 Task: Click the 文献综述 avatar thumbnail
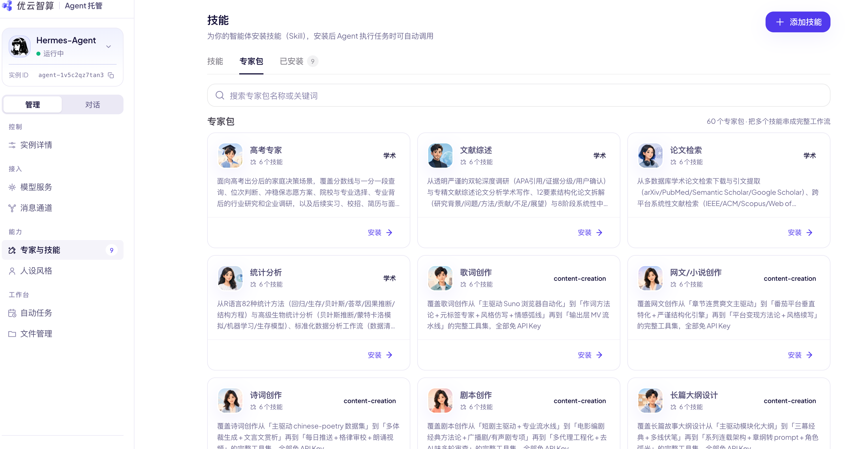point(440,156)
